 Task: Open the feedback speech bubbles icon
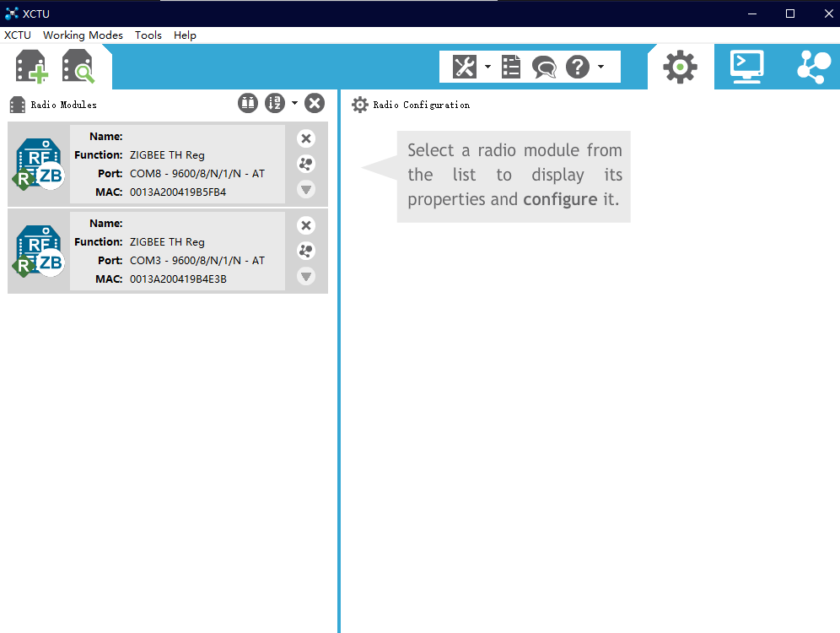(x=544, y=68)
